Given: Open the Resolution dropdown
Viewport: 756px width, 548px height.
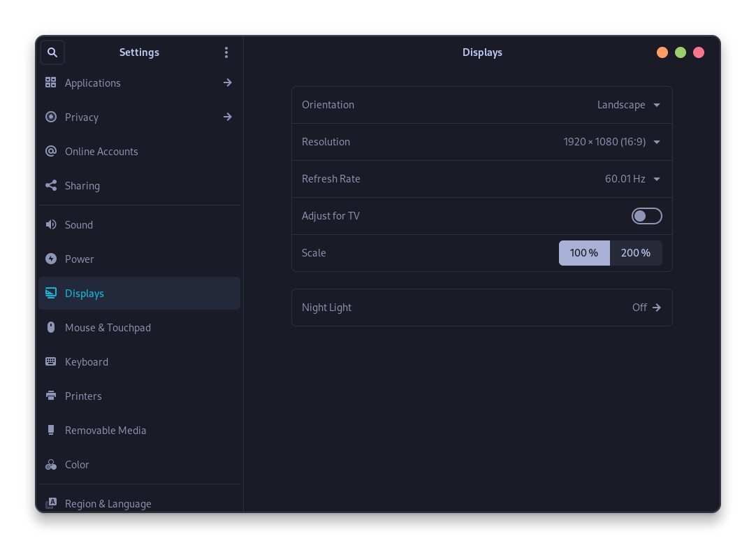Looking at the screenshot, I should click(x=611, y=141).
